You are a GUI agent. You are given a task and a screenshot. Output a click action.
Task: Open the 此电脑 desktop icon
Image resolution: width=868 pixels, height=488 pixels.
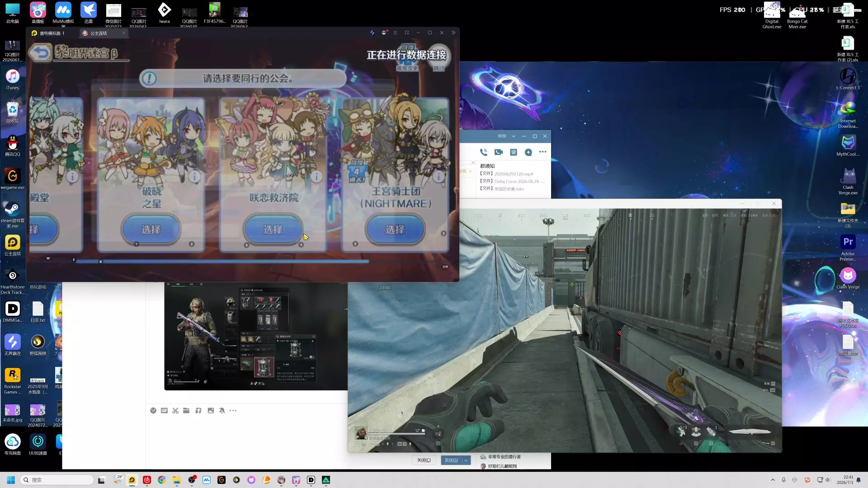pos(13,13)
